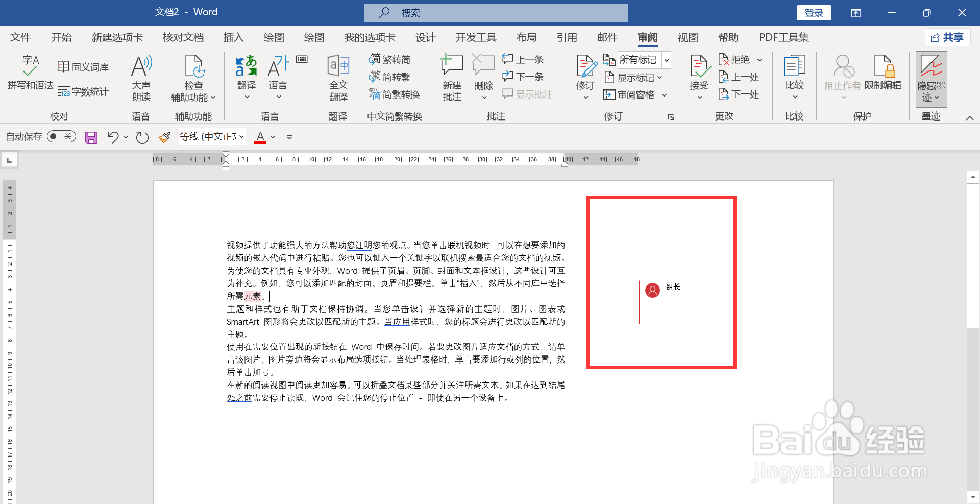The image size is (980, 504).
Task: Open the 比较 compare documents tool
Action: (x=795, y=77)
